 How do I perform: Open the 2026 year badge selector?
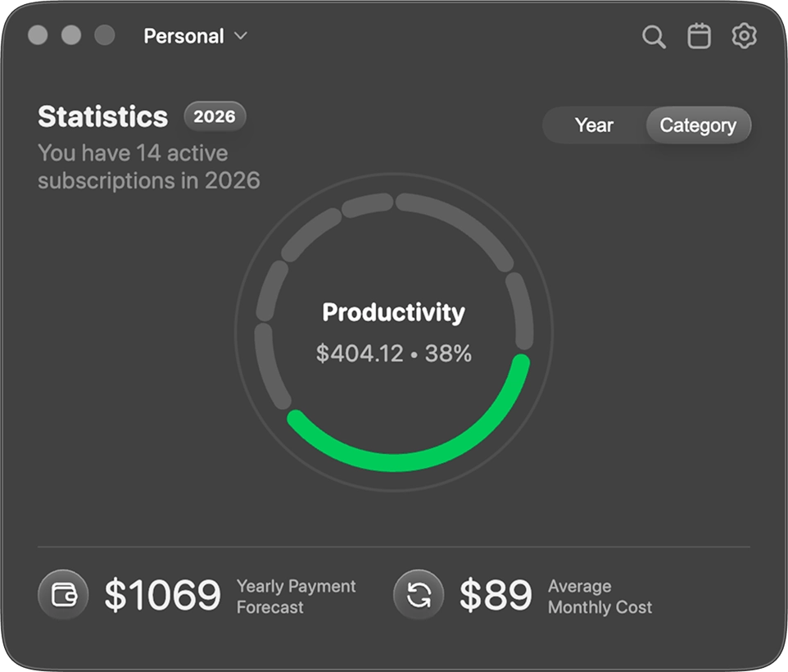coord(215,116)
